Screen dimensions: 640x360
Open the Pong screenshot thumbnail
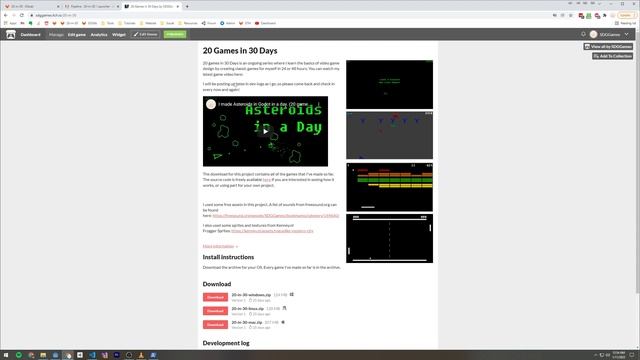tap(389, 238)
